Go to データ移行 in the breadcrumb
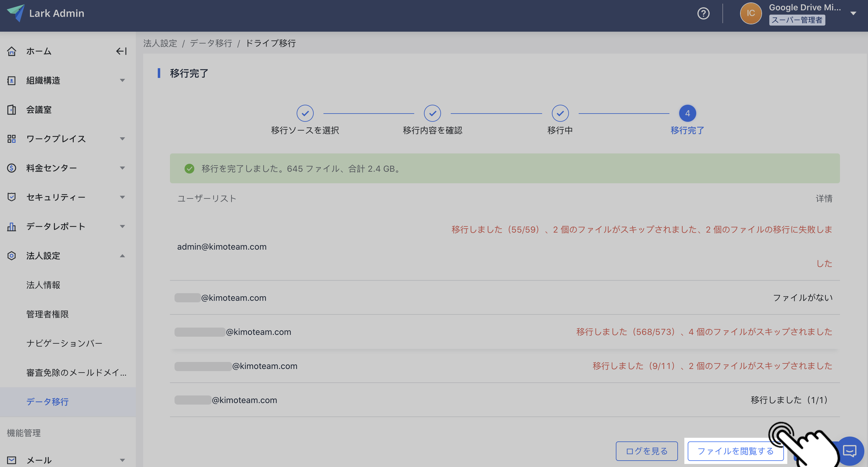The image size is (868, 467). pos(211,44)
